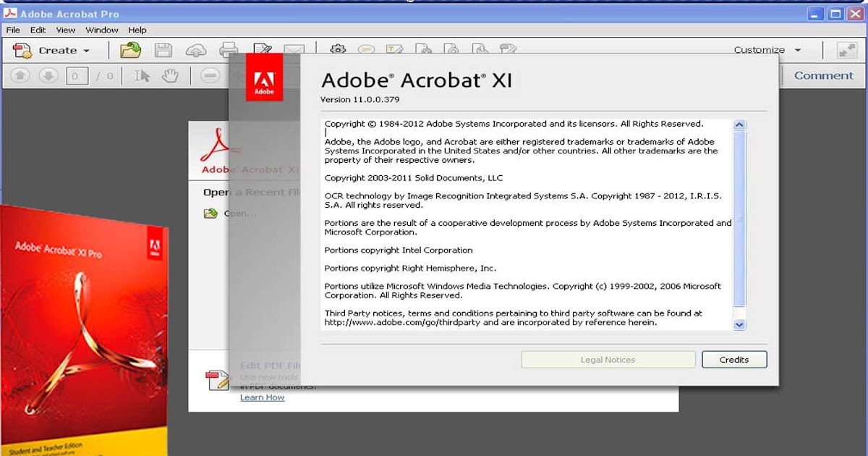Click the Open file folder icon
868x456 pixels.
click(x=131, y=50)
